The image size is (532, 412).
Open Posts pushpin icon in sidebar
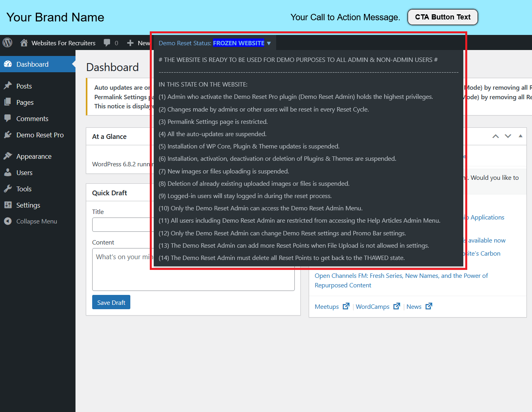point(8,86)
